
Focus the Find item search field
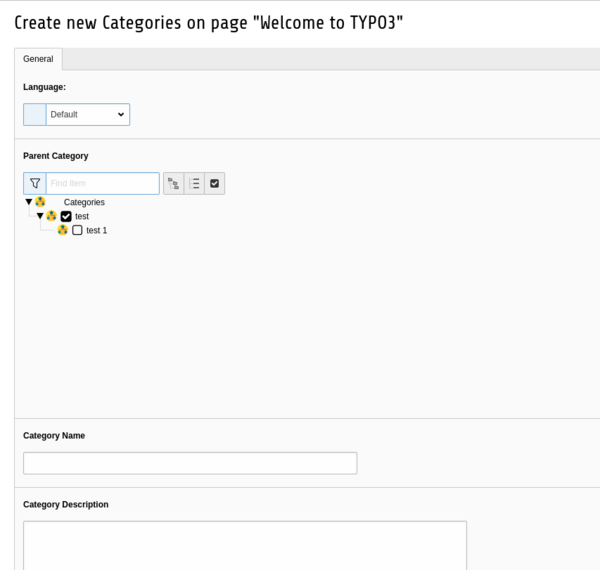pos(103,184)
